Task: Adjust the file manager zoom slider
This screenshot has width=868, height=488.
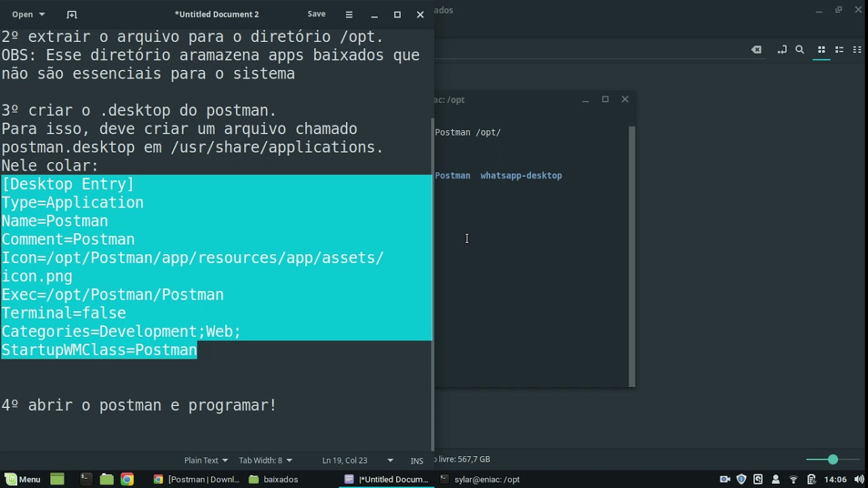Action: click(x=832, y=460)
